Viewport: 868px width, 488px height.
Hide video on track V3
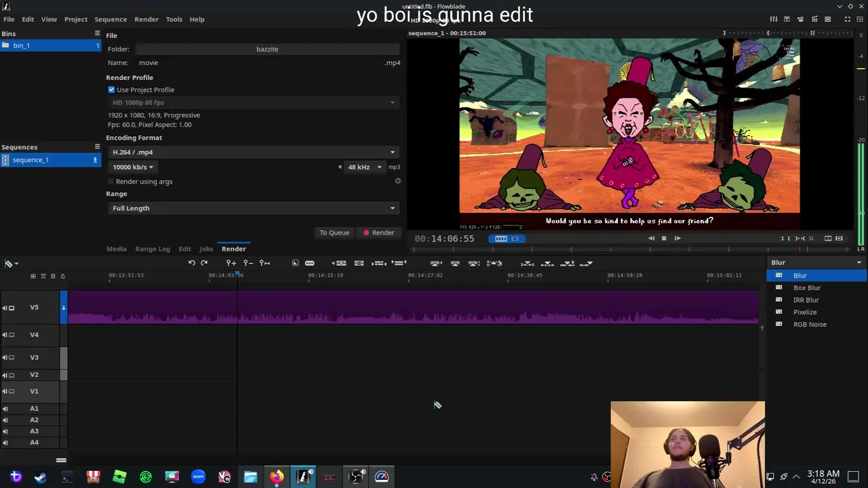(12, 357)
